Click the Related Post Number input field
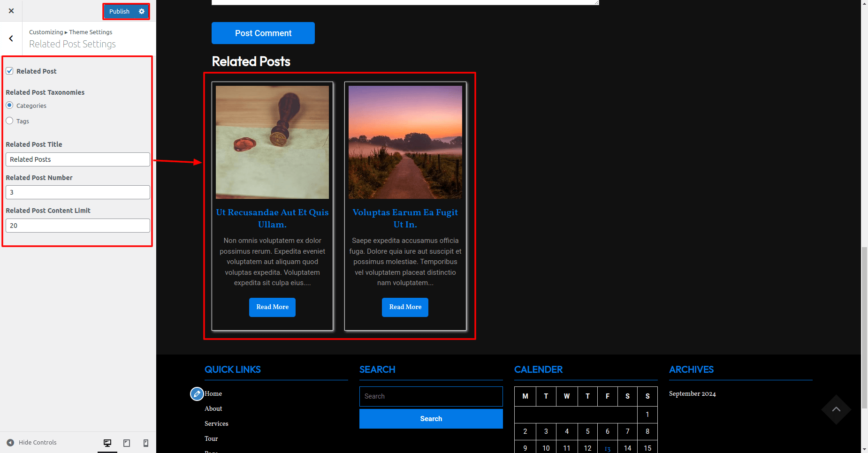The image size is (868, 453). tap(78, 192)
